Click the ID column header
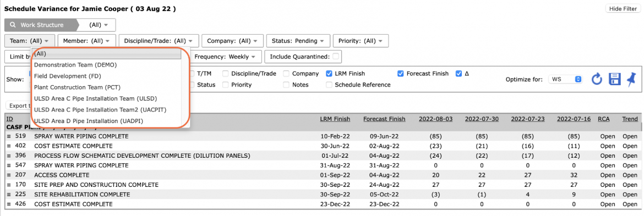 coord(9,119)
